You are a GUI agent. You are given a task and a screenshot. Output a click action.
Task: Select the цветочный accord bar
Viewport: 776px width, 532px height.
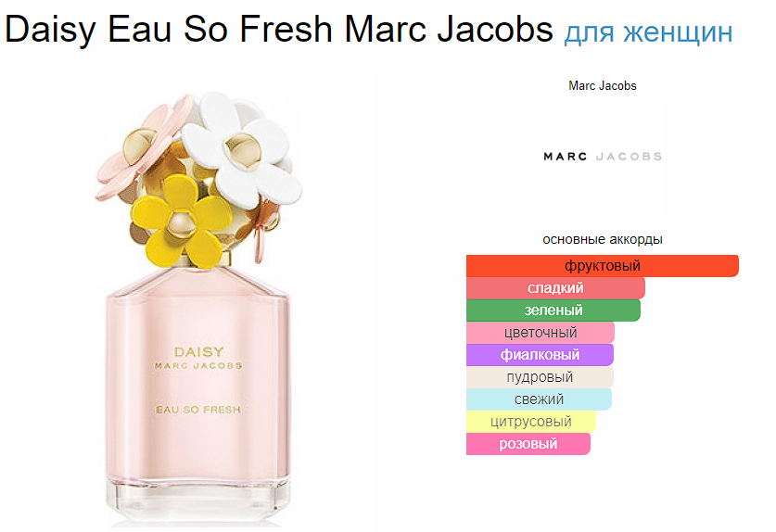(x=541, y=333)
